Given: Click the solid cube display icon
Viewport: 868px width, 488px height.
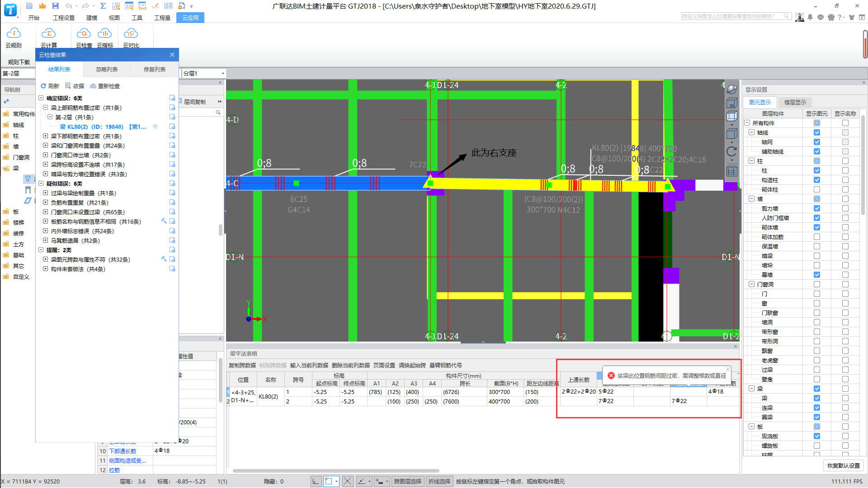Looking at the screenshot, I should point(732,134).
